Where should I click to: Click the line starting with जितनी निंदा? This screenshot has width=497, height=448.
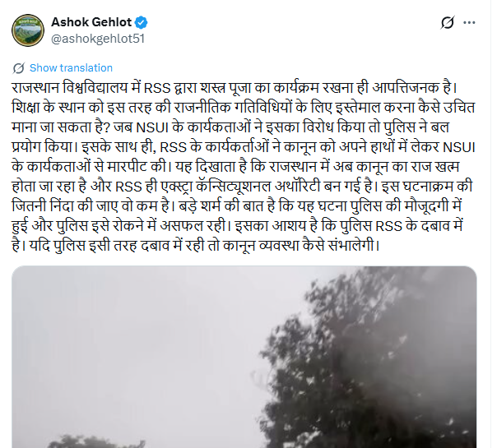(236, 206)
